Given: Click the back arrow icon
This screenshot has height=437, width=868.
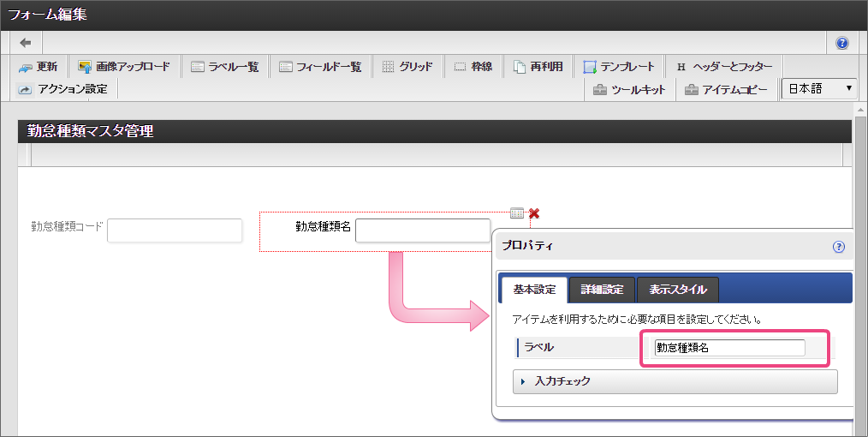Looking at the screenshot, I should tap(26, 43).
